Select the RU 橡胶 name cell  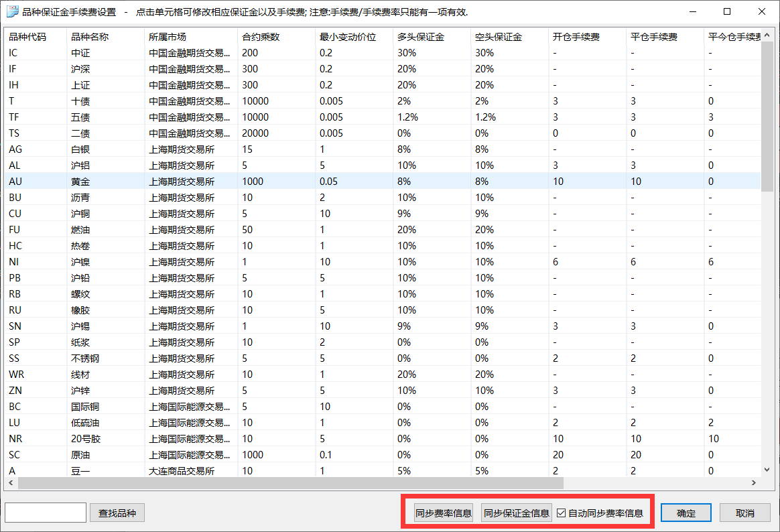tap(105, 310)
